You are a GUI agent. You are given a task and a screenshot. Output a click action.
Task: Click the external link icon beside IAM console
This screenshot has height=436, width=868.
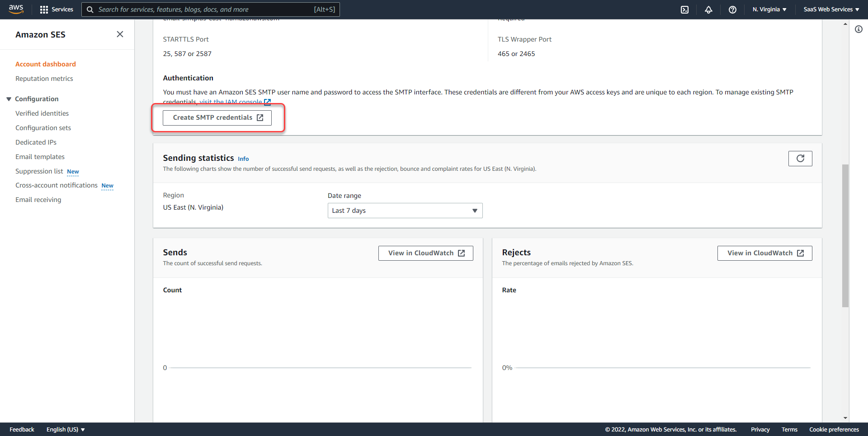tap(267, 102)
